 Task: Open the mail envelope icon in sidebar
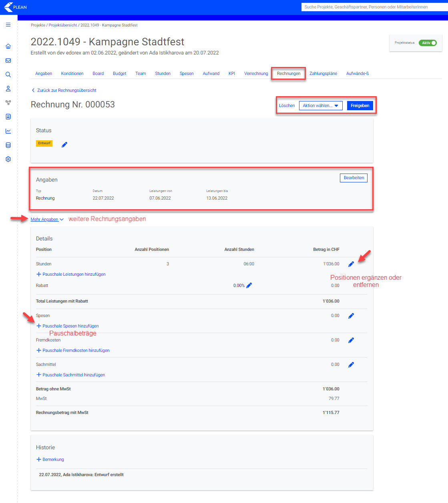(8, 61)
